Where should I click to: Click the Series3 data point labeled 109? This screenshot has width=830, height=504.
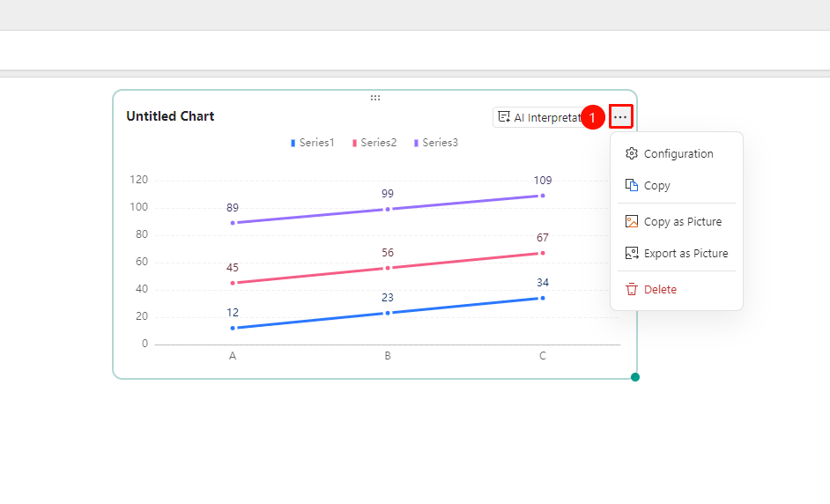coord(543,196)
